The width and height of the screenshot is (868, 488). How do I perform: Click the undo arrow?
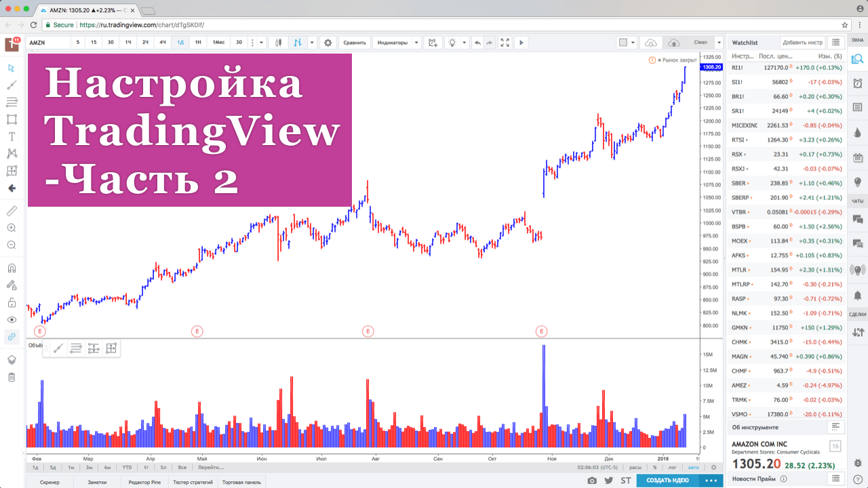pyautogui.click(x=477, y=42)
